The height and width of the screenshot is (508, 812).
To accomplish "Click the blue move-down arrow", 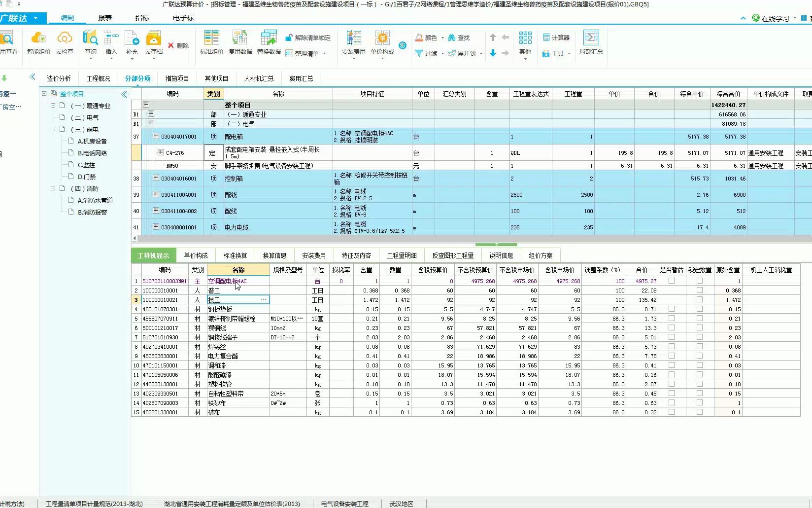I will tap(493, 53).
